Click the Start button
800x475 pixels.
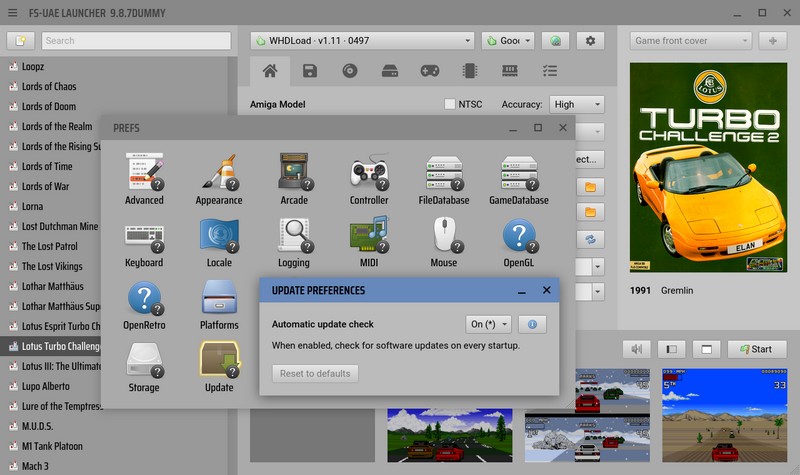pos(756,349)
